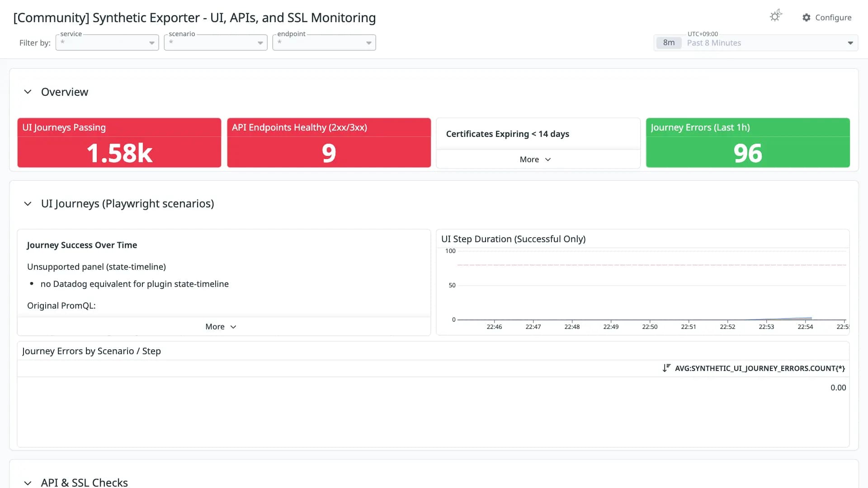The height and width of the screenshot is (488, 868).
Task: Collapse the API & SSL Checks section chevron
Action: point(28,483)
